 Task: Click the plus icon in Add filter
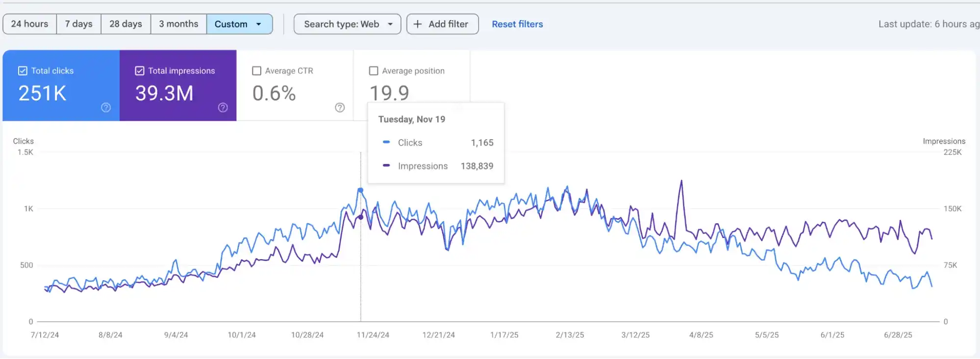[418, 24]
